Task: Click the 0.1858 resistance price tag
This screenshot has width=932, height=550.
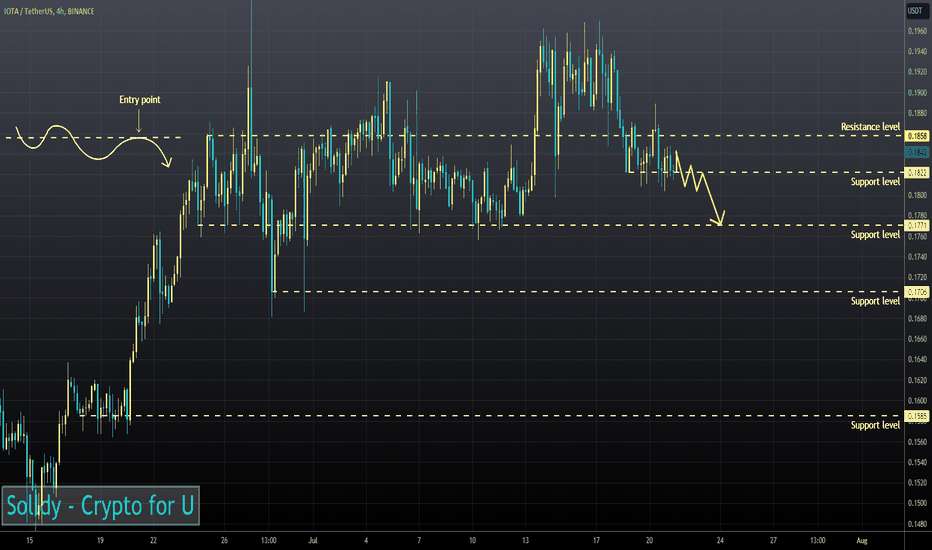Action: (x=917, y=136)
